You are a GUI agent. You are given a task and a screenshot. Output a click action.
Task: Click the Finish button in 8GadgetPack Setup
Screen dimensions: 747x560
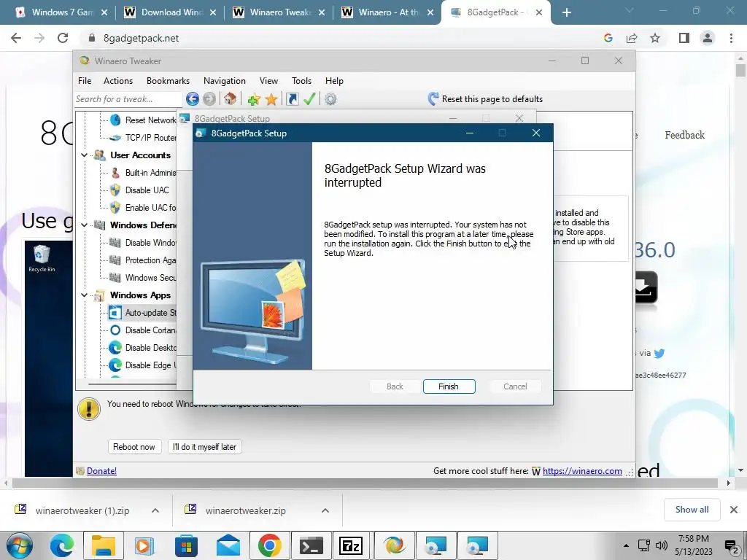449,386
